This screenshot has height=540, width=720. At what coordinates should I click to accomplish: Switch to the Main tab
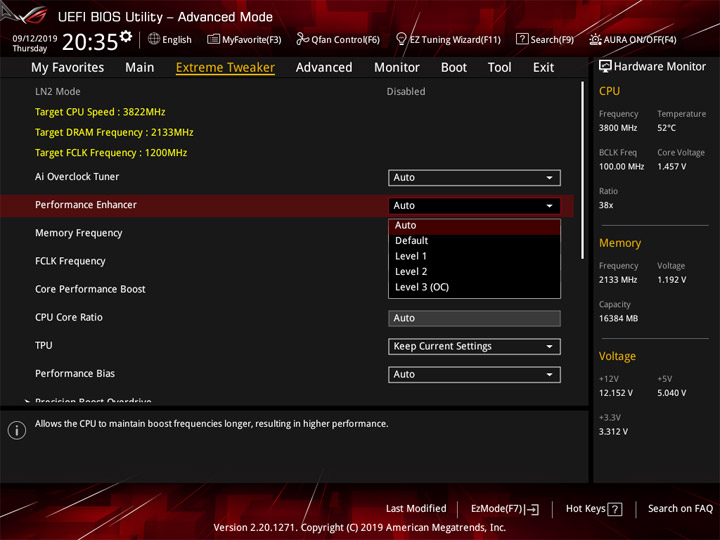140,68
